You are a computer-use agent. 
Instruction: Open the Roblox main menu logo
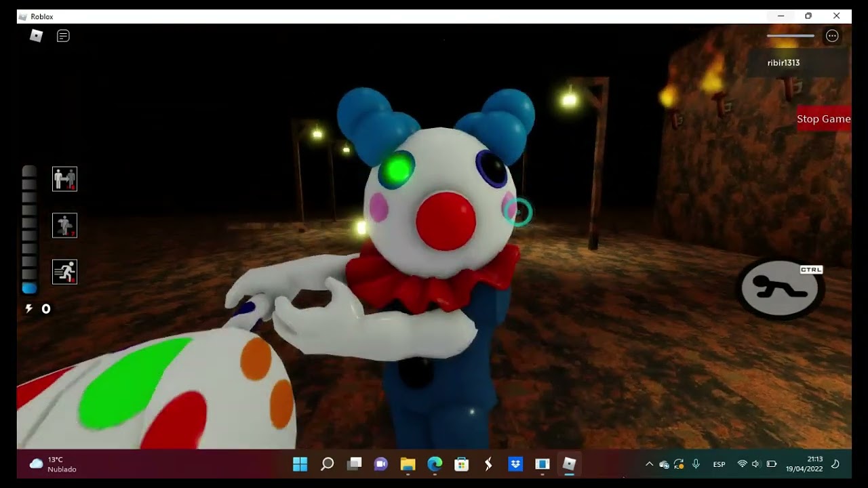[x=37, y=36]
